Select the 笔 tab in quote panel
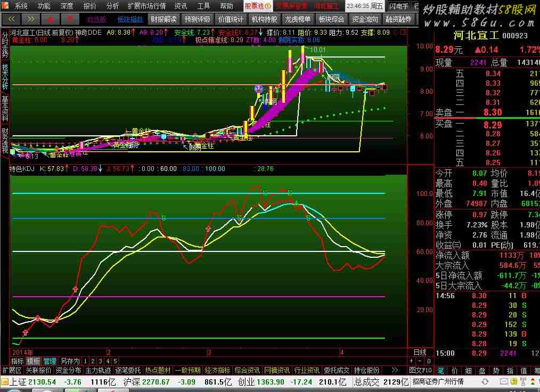This screenshot has height=392, width=540. coord(441,371)
